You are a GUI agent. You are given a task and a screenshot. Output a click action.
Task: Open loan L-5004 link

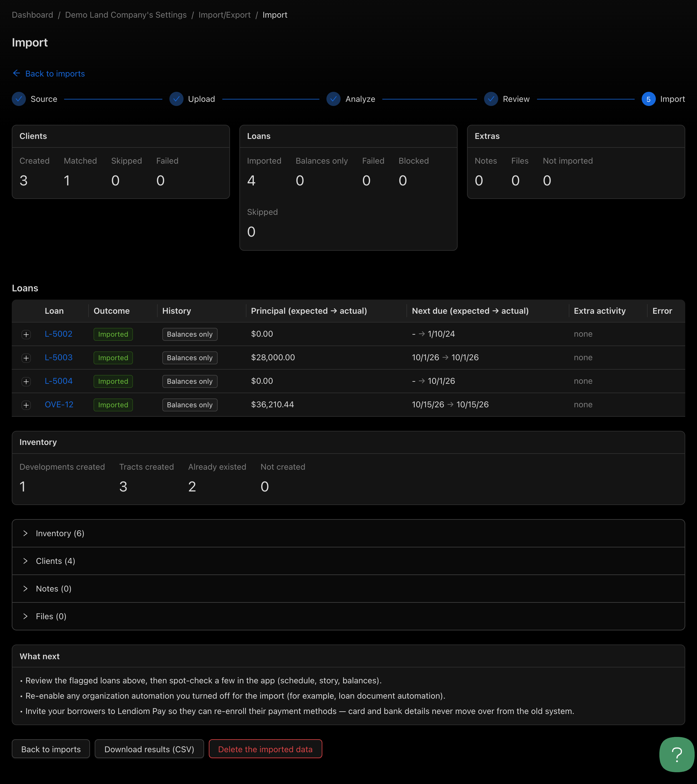click(59, 381)
